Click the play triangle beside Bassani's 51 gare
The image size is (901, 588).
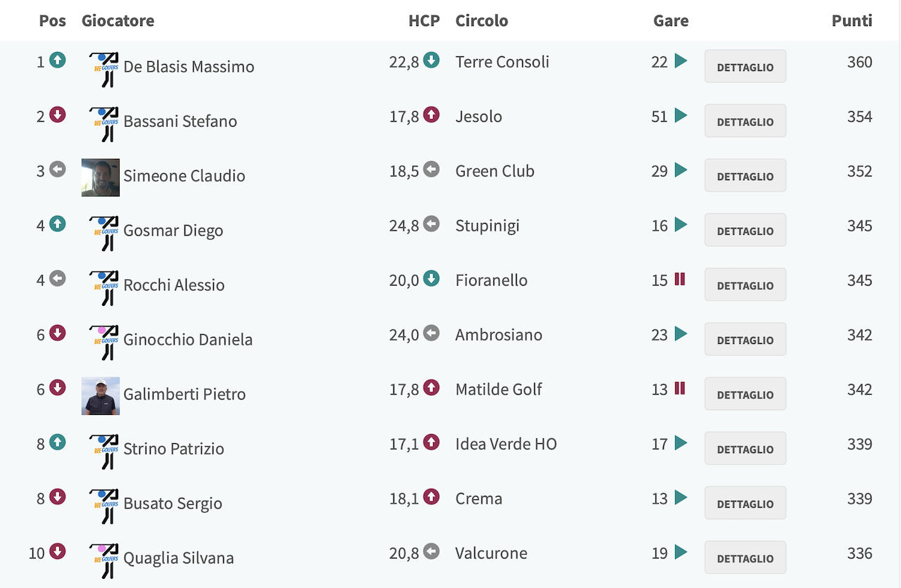[681, 115]
